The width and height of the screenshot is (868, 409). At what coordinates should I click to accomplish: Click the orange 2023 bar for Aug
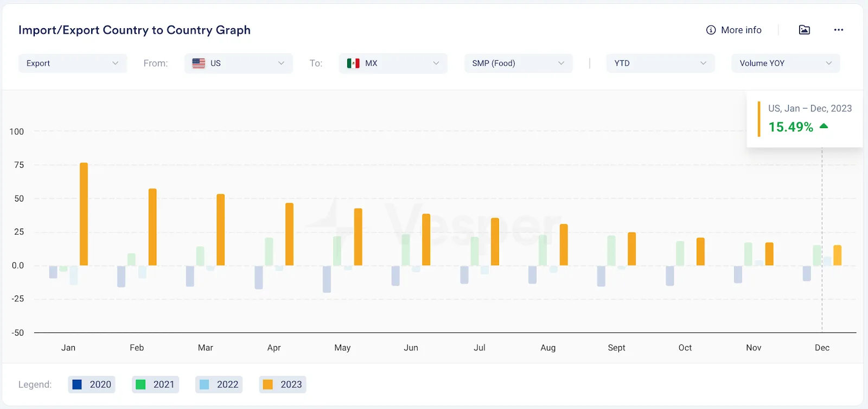(564, 245)
